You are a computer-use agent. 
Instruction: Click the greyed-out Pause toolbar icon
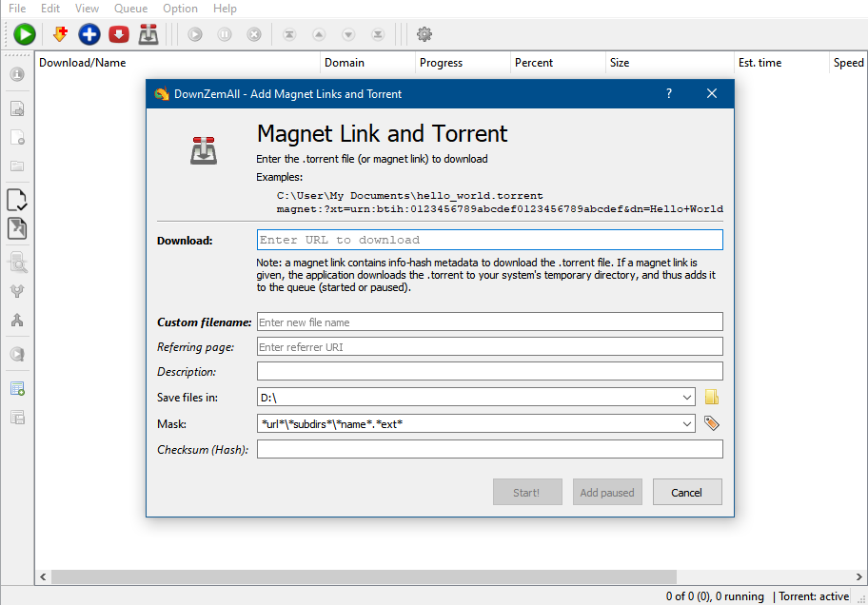pos(225,34)
